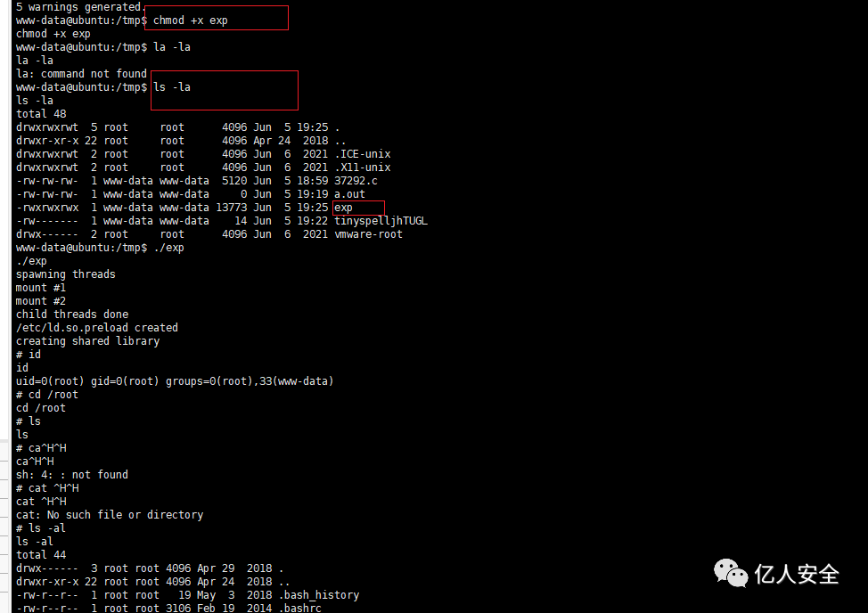Click 'creating shared library' line
This screenshot has width=868, height=613.
[x=87, y=340]
